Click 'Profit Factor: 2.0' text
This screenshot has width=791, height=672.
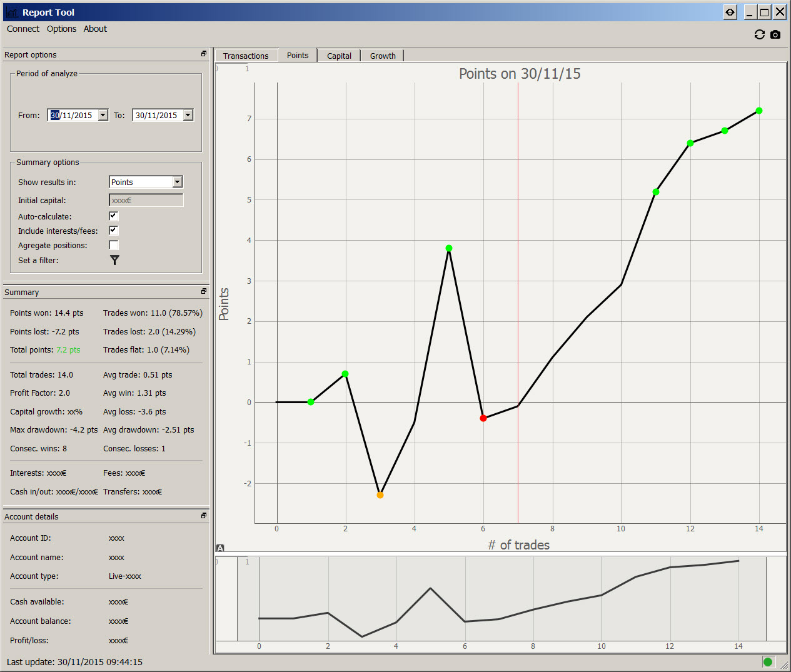(40, 393)
